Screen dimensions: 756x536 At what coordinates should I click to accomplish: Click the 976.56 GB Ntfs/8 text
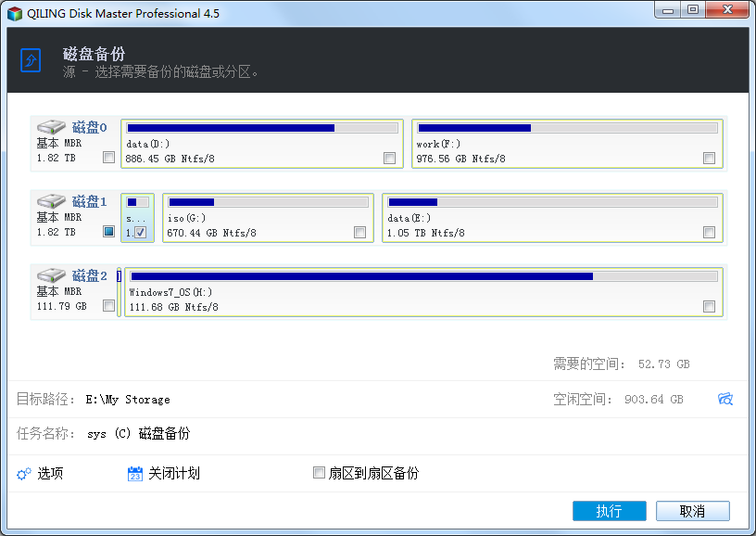click(x=461, y=159)
